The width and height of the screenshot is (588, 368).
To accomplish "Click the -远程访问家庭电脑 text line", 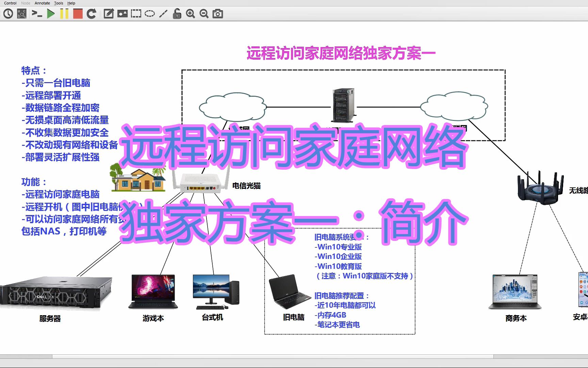I will [60, 194].
